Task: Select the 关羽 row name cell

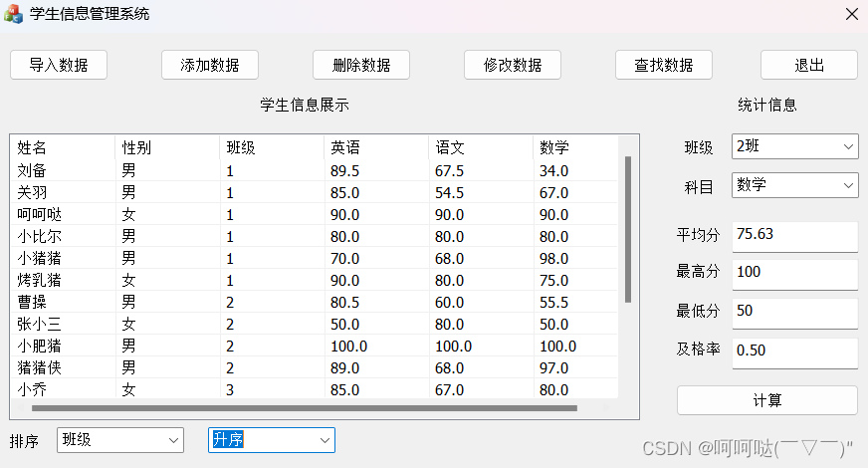Action: coord(32,193)
